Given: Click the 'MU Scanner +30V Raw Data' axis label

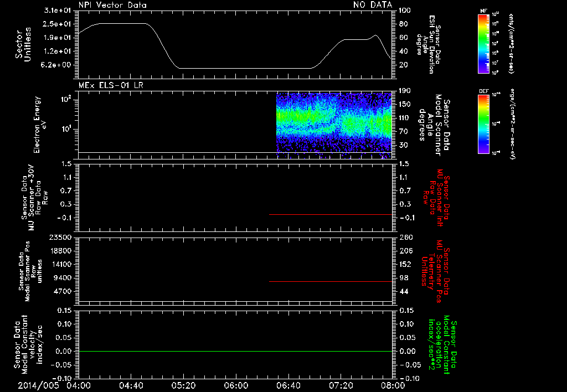Looking at the screenshot, I should click(x=35, y=198).
